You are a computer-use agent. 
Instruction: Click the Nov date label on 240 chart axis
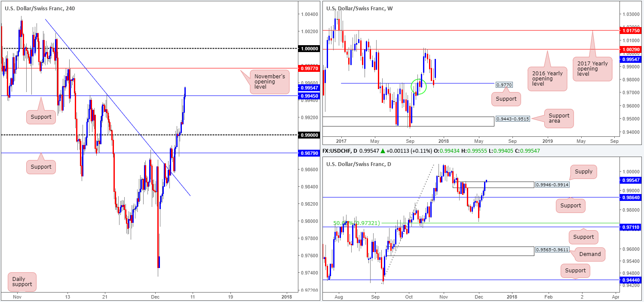point(17,297)
